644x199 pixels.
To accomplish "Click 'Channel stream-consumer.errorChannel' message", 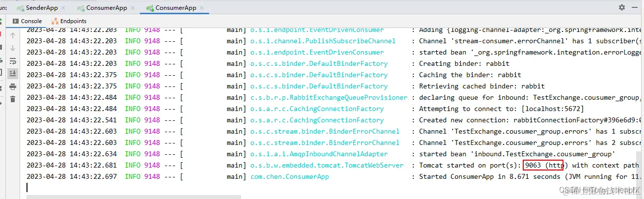I will pyautogui.click(x=530, y=41).
